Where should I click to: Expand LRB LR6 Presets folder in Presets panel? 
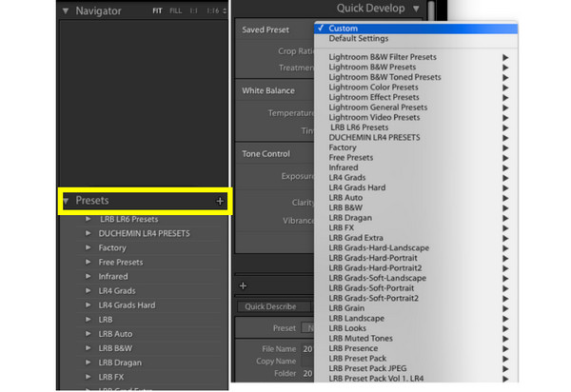(x=89, y=219)
